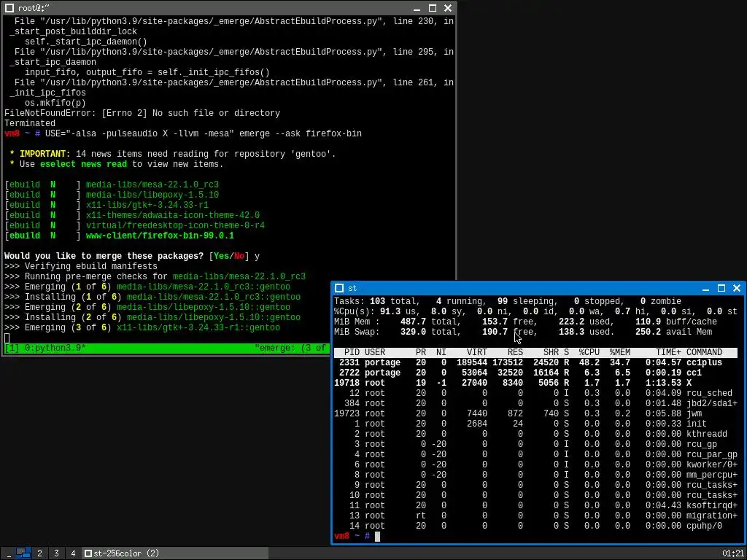Click the VIRT column header in top
Viewport: 747px width, 560px height.
coord(477,352)
